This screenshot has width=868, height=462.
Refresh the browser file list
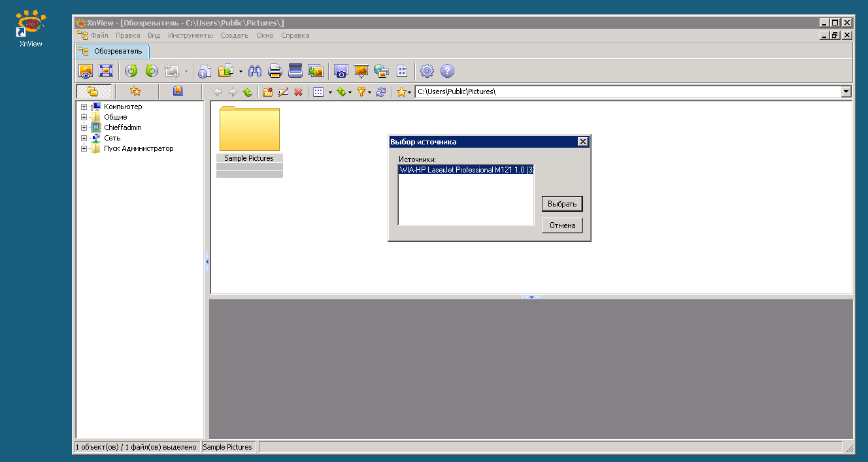click(x=381, y=92)
